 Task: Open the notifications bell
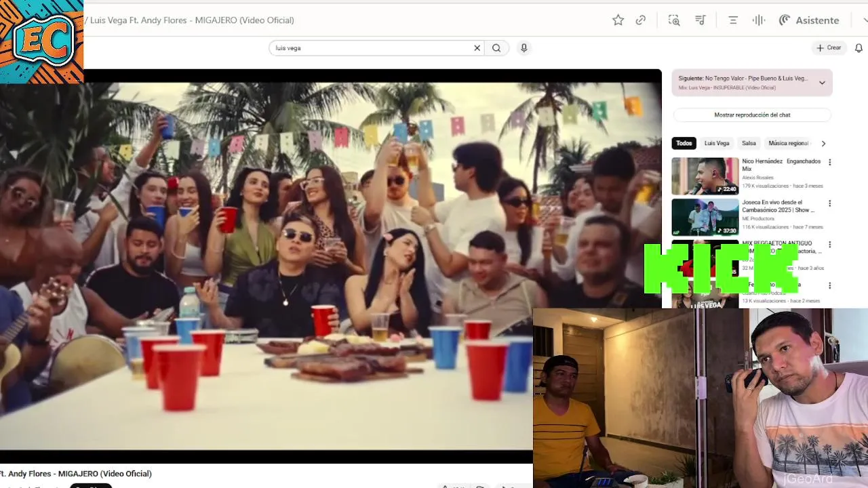coord(859,48)
